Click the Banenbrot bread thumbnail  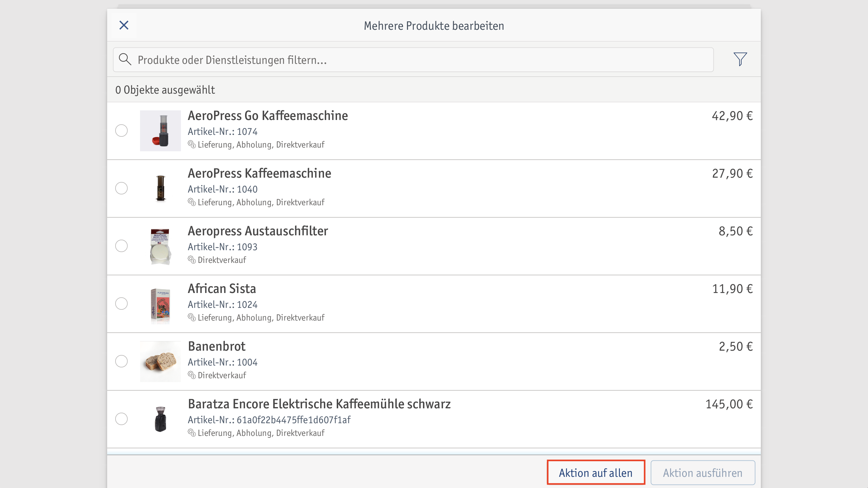(160, 361)
